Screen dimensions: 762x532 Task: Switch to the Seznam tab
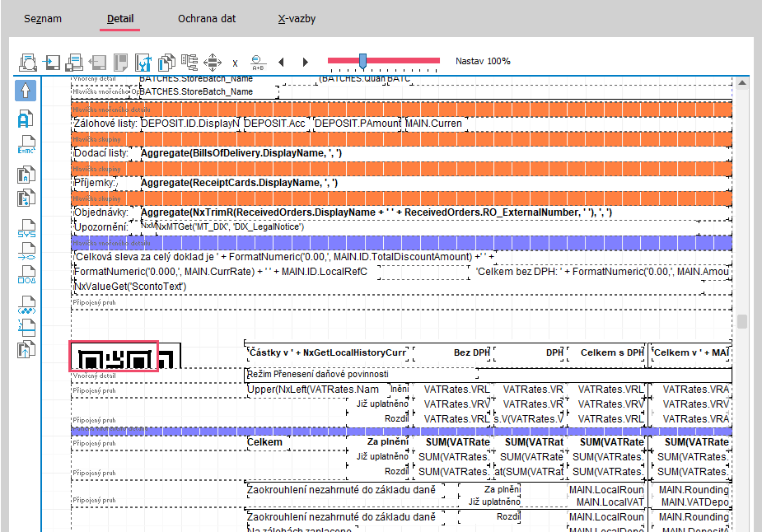click(x=43, y=18)
